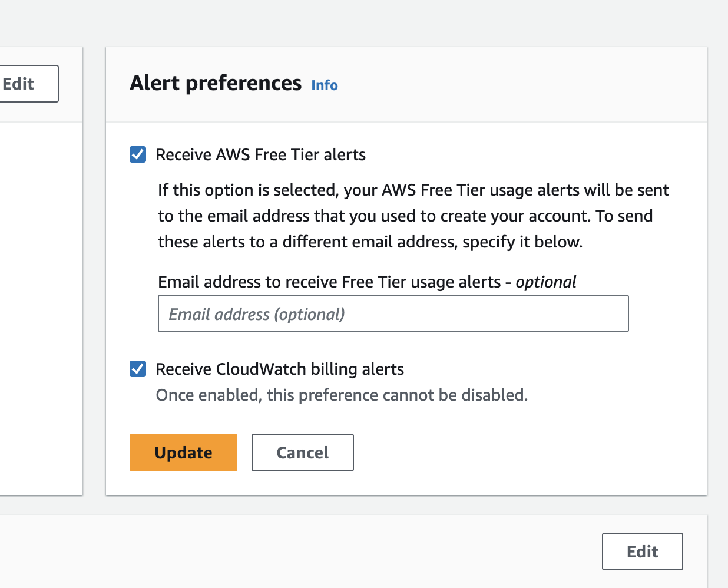Viewport: 728px width, 588px height.
Task: Click the Free Tier usage alerts description paragraph
Action: [413, 216]
